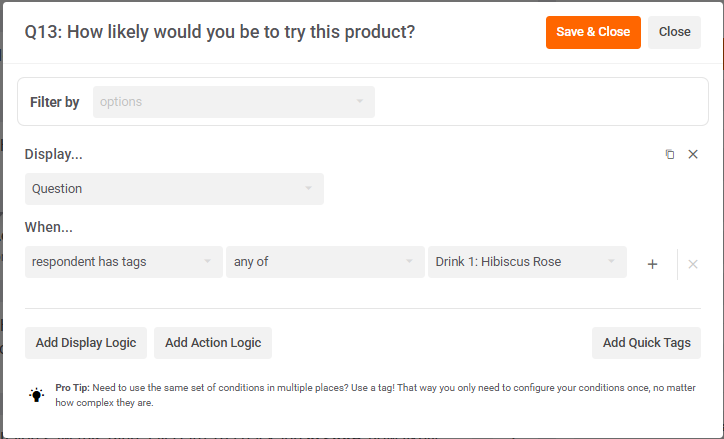Remove the tag condition row
The width and height of the screenshot is (724, 439).
693,264
